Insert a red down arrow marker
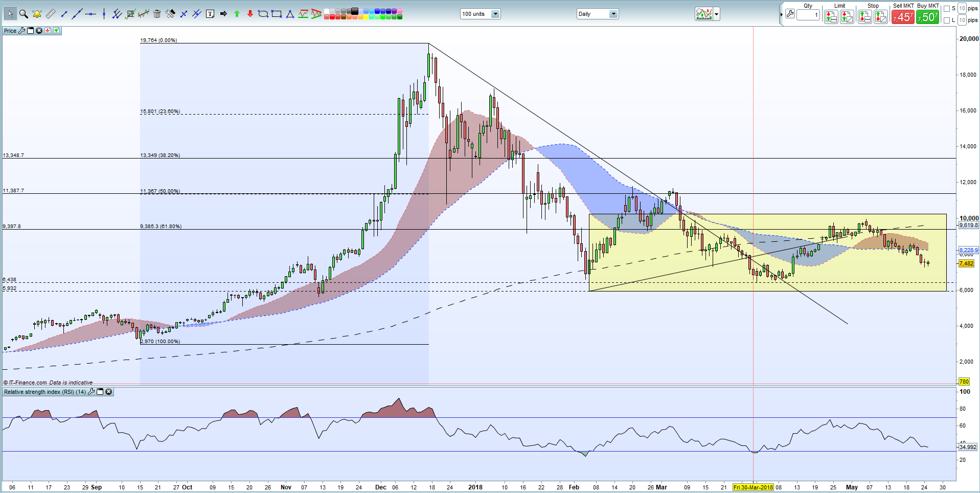The image size is (980, 493). tap(250, 14)
